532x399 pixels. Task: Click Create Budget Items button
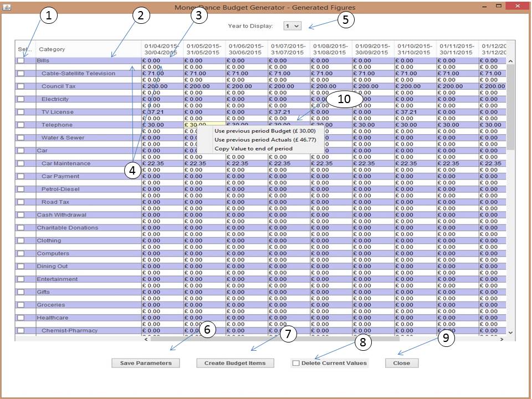coord(235,363)
